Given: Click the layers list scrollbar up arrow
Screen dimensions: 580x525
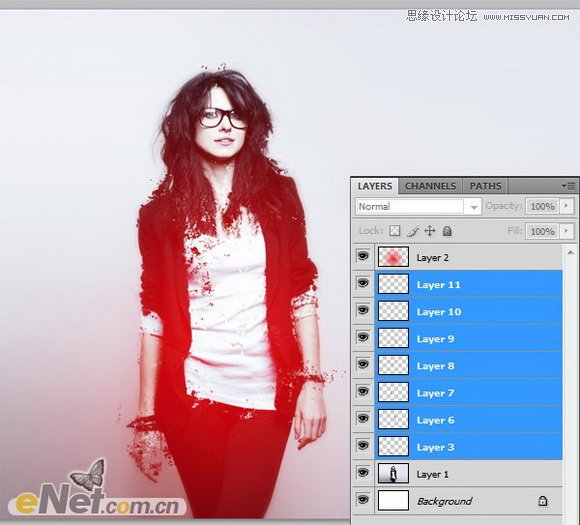Looking at the screenshot, I should 571,252.
